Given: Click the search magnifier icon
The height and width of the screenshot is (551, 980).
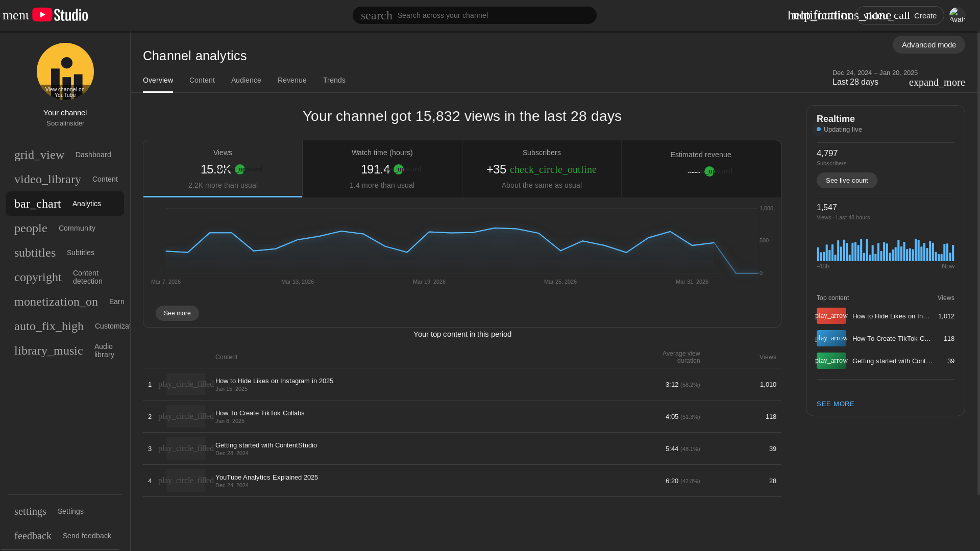Looking at the screenshot, I should [376, 15].
